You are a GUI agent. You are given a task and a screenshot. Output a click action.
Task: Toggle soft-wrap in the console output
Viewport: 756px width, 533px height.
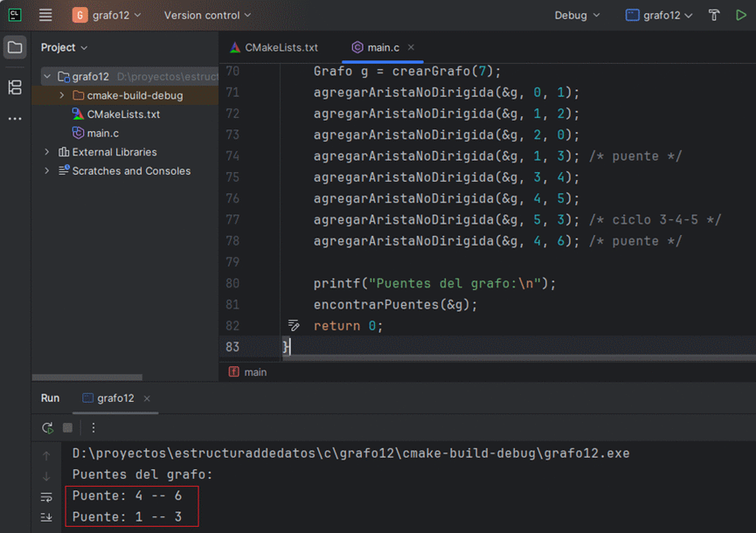tap(46, 497)
